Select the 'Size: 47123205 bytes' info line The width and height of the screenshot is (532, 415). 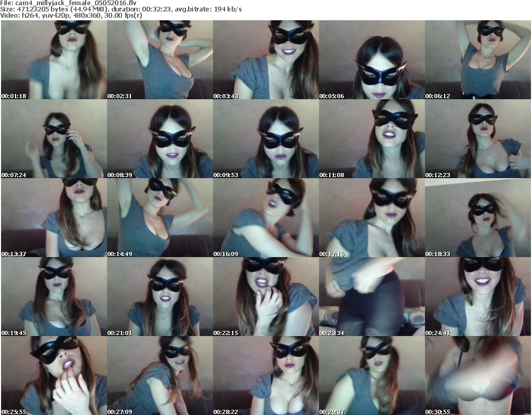click(121, 9)
